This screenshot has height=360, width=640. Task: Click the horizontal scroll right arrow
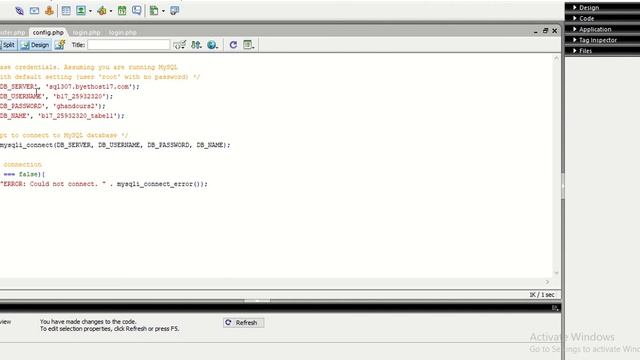click(x=547, y=282)
